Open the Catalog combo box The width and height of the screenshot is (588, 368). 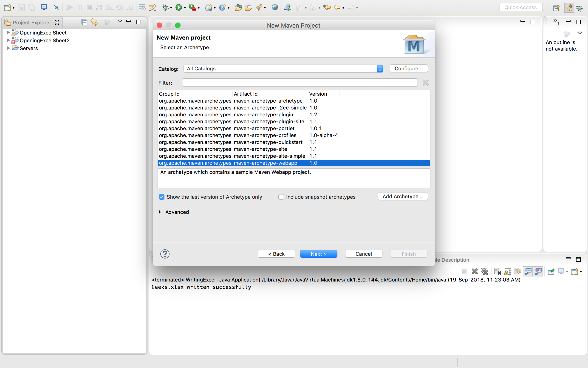(x=283, y=69)
